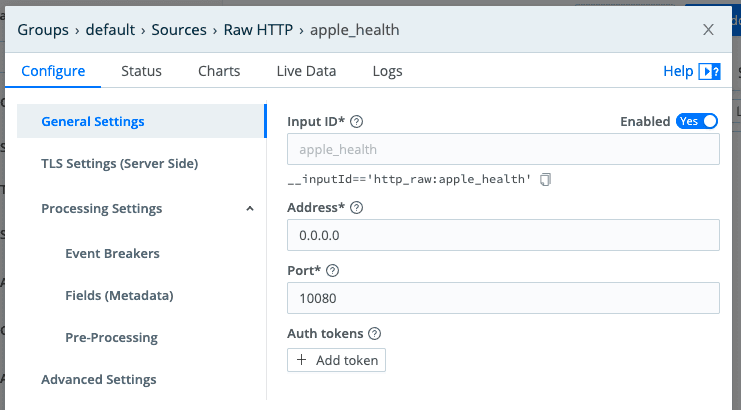Click the Port input field
The height and width of the screenshot is (410, 741).
[x=503, y=298]
